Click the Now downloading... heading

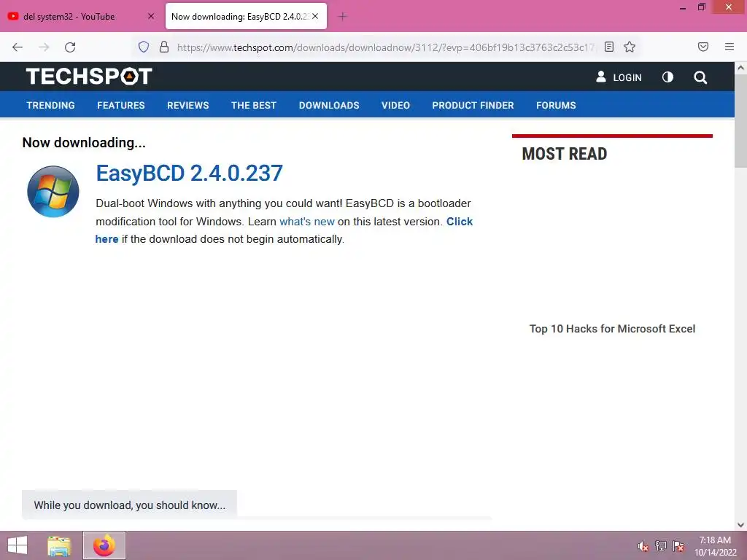pos(84,142)
